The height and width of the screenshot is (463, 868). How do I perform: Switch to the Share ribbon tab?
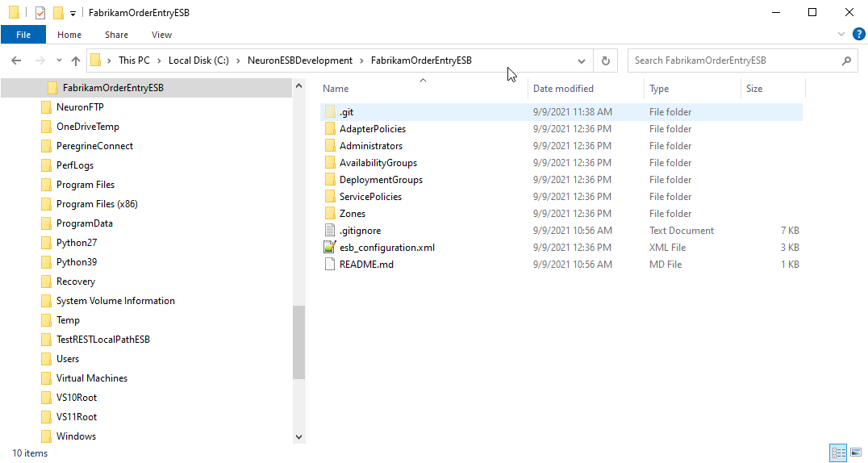coord(116,35)
